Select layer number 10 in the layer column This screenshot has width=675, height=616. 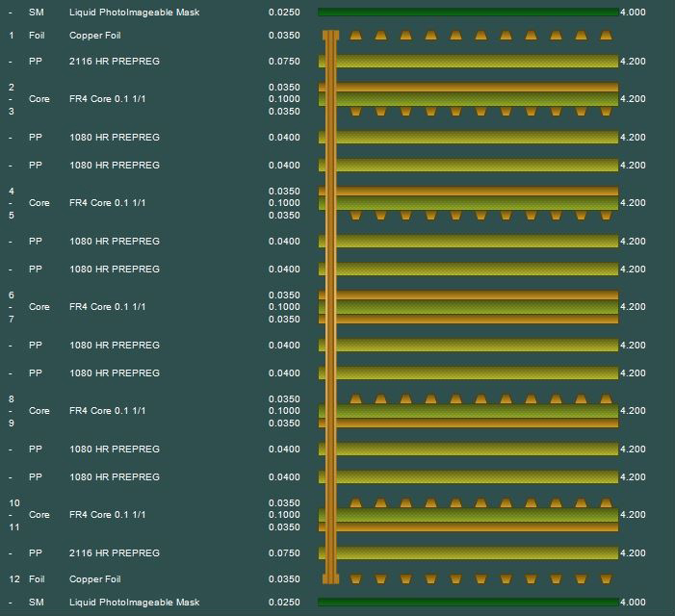tap(14, 502)
